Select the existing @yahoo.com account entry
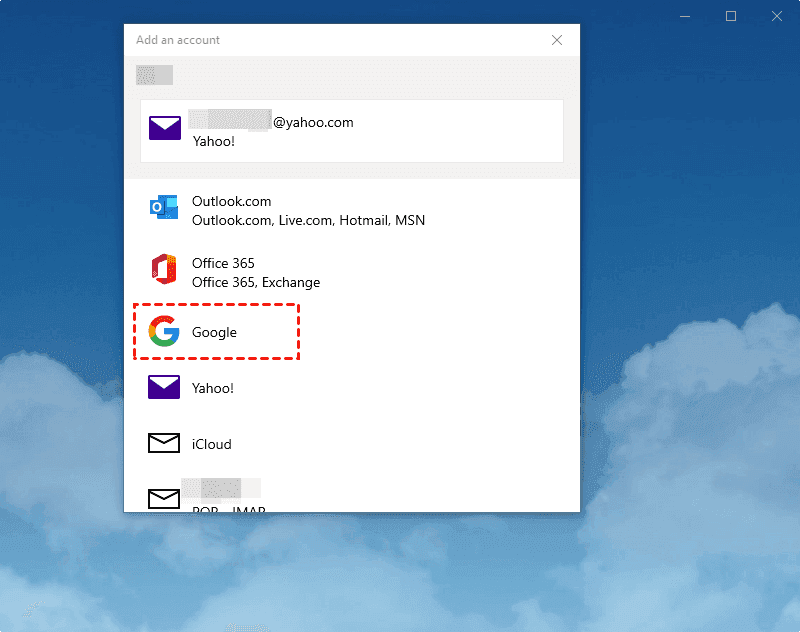The height and width of the screenshot is (632, 800). [352, 131]
